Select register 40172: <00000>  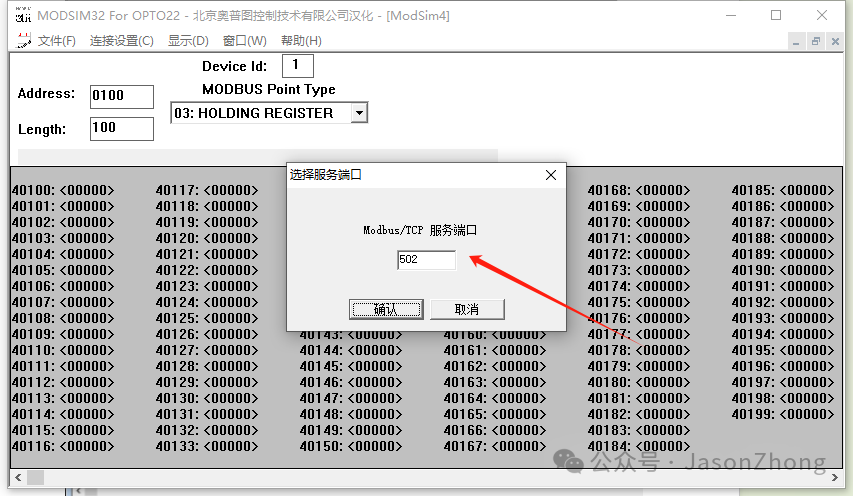[639, 255]
